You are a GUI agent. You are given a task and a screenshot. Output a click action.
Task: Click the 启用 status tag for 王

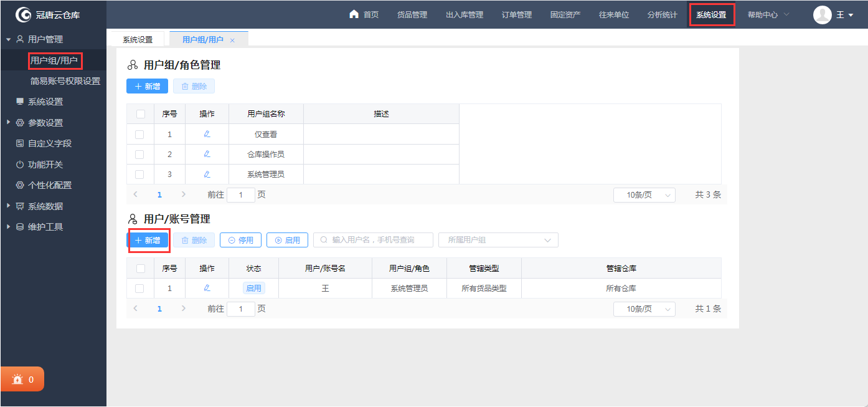point(254,288)
